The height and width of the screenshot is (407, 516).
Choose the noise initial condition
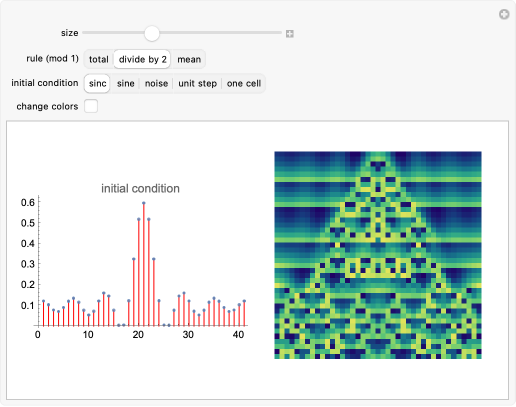tap(156, 83)
